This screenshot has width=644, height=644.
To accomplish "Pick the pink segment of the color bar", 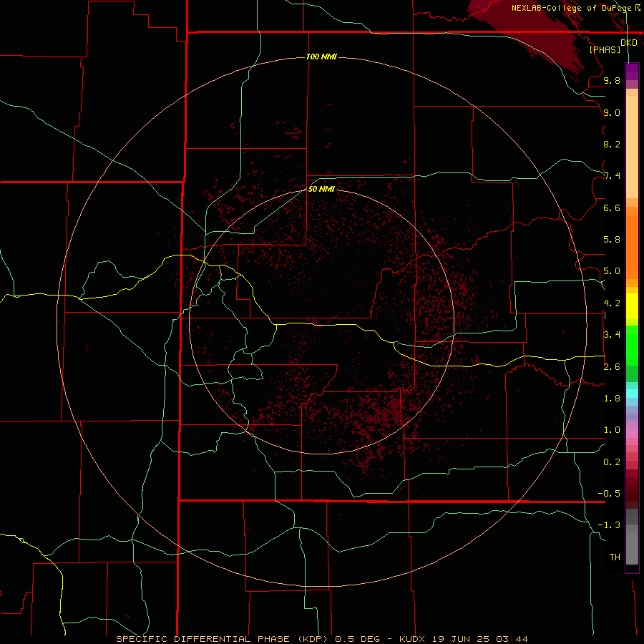I will pyautogui.click(x=632, y=434).
